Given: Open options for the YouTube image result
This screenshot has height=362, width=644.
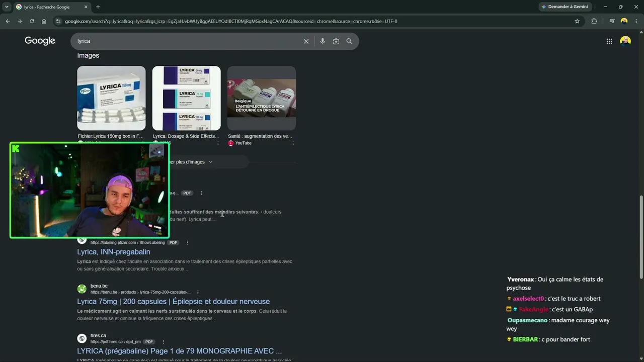Looking at the screenshot, I should [x=293, y=143].
